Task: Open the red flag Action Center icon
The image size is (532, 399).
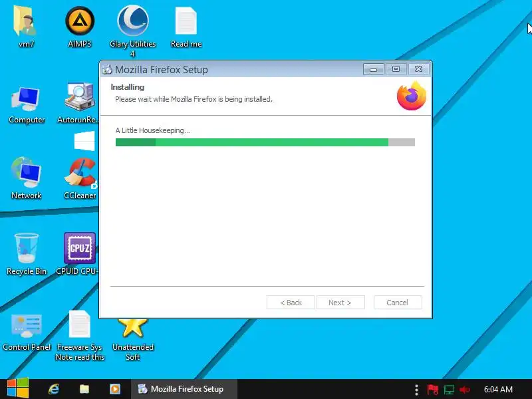Action: pos(433,390)
